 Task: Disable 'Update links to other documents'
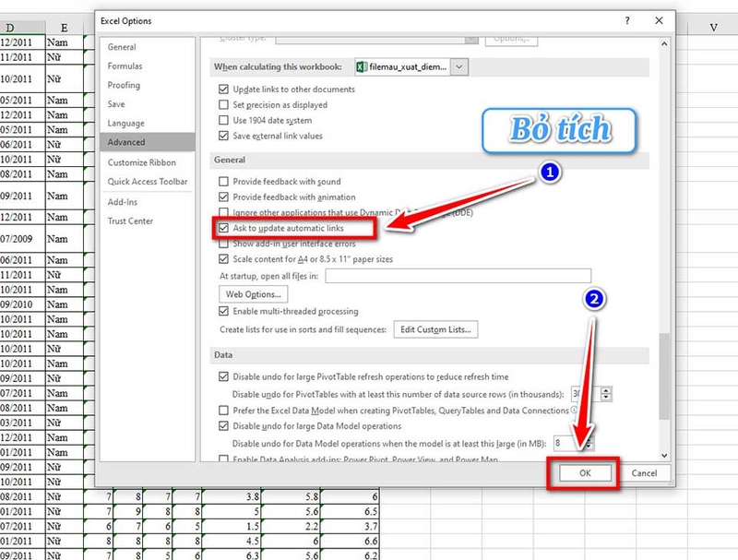point(223,89)
